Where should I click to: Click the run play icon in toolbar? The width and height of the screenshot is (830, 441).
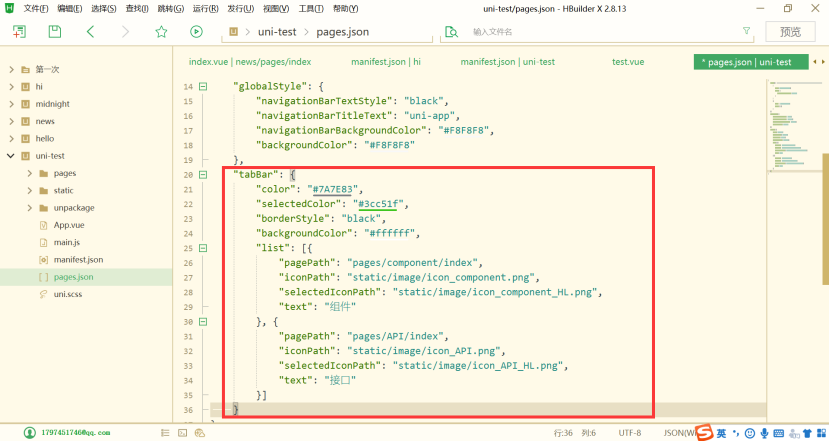tap(196, 32)
